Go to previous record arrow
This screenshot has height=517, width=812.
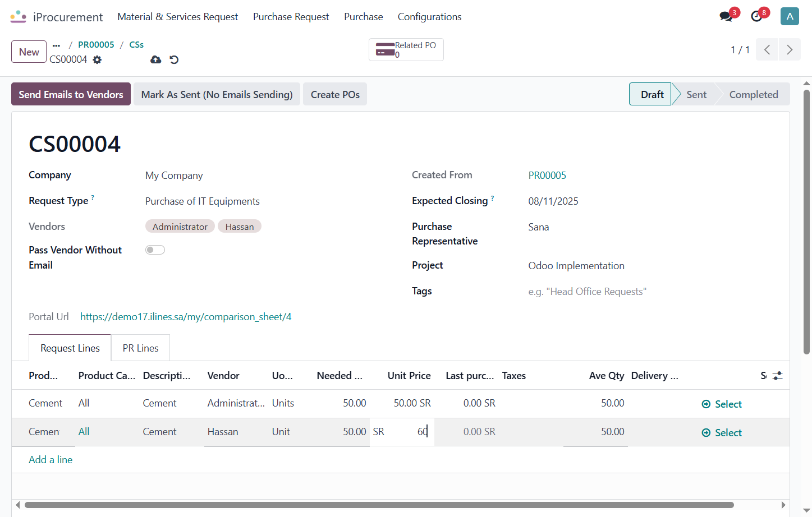(x=767, y=49)
